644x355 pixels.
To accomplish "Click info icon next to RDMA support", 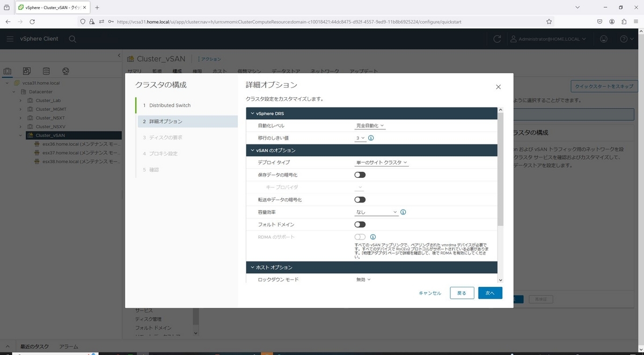I will pos(372,237).
